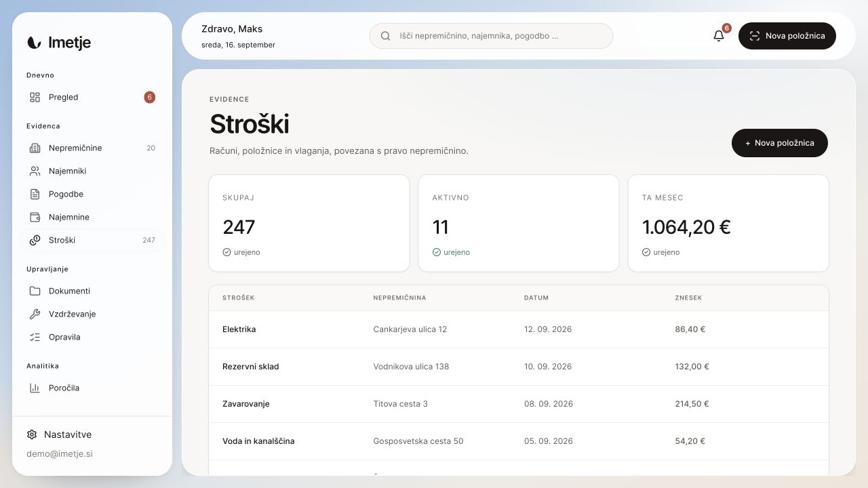The width and height of the screenshot is (868, 488).
Task: Focus the search field Išči nepremičnino
Action: tap(491, 36)
